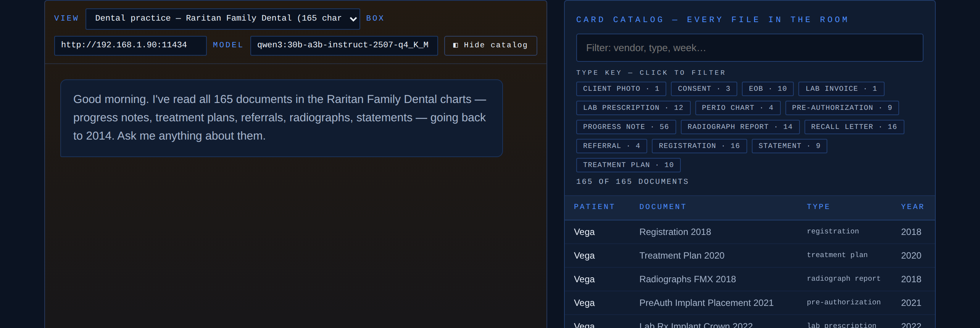Open the View dropdown chevron
The image size is (980, 328).
point(353,19)
